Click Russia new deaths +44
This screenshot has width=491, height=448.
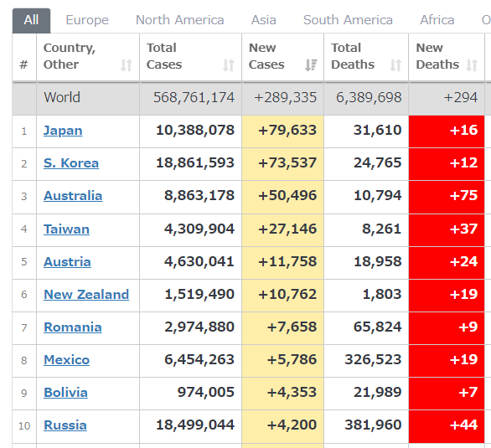(x=463, y=425)
